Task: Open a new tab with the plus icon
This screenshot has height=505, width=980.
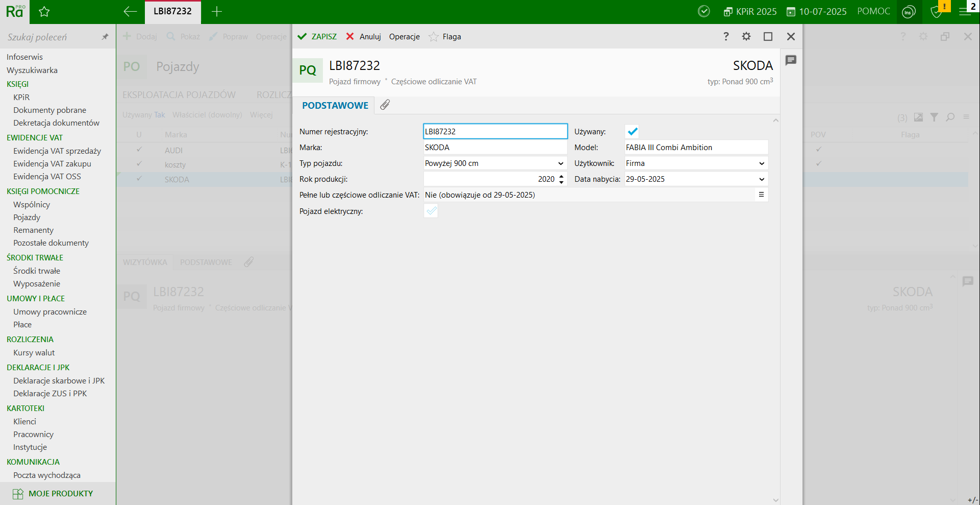Action: pos(217,12)
